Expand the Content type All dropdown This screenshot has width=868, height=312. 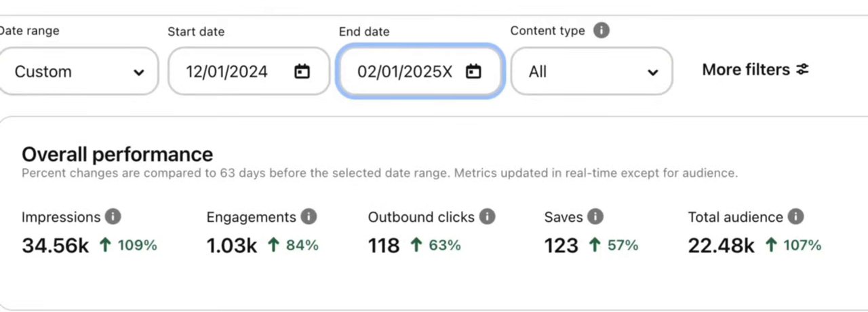[591, 71]
